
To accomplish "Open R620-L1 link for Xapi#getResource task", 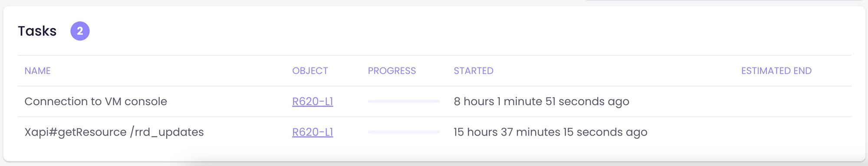I will point(312,132).
